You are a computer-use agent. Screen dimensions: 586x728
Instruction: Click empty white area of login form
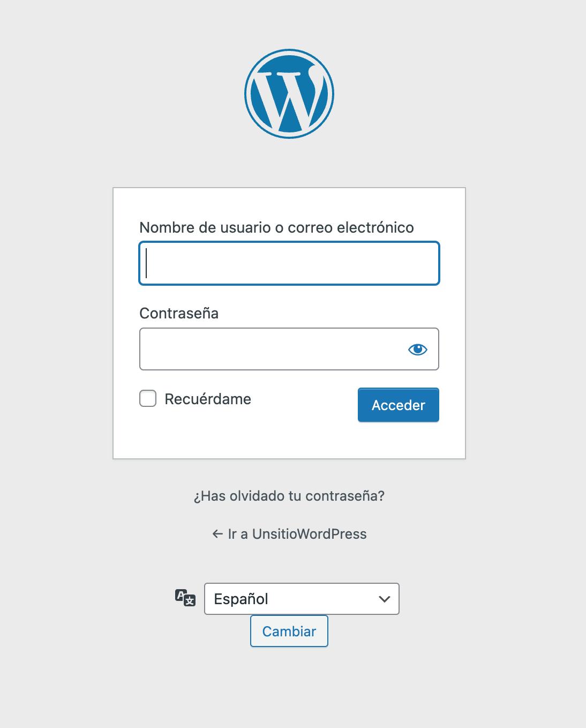click(x=289, y=440)
